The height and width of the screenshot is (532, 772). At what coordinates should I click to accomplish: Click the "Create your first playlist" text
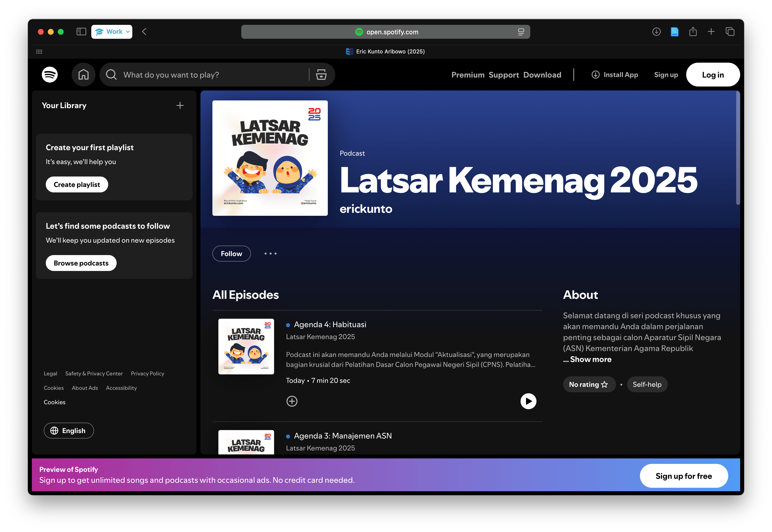click(x=89, y=148)
